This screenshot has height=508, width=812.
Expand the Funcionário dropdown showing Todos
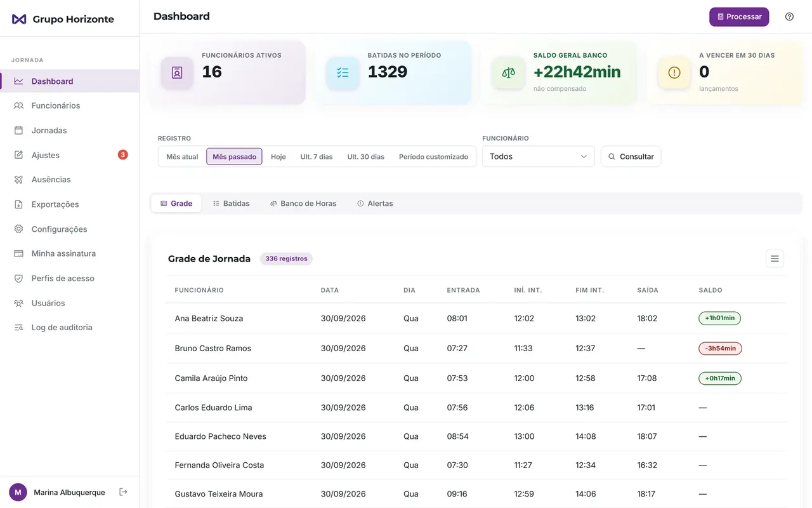[x=538, y=156]
